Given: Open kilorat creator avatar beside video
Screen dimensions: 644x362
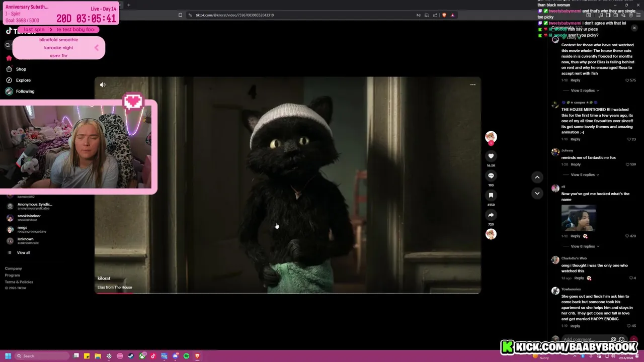Looking at the screenshot, I should pos(491,136).
